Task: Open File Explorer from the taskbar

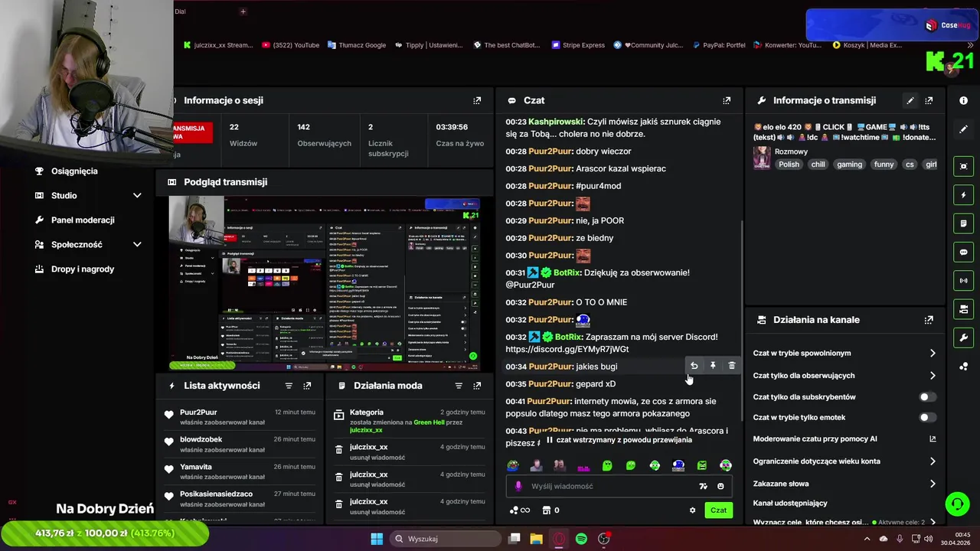Action: click(x=537, y=539)
